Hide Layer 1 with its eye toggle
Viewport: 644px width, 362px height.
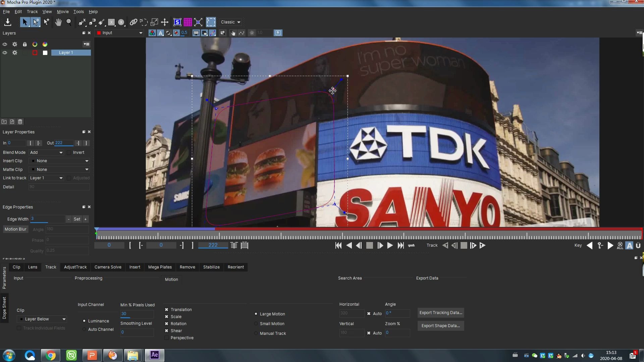coord(5,53)
